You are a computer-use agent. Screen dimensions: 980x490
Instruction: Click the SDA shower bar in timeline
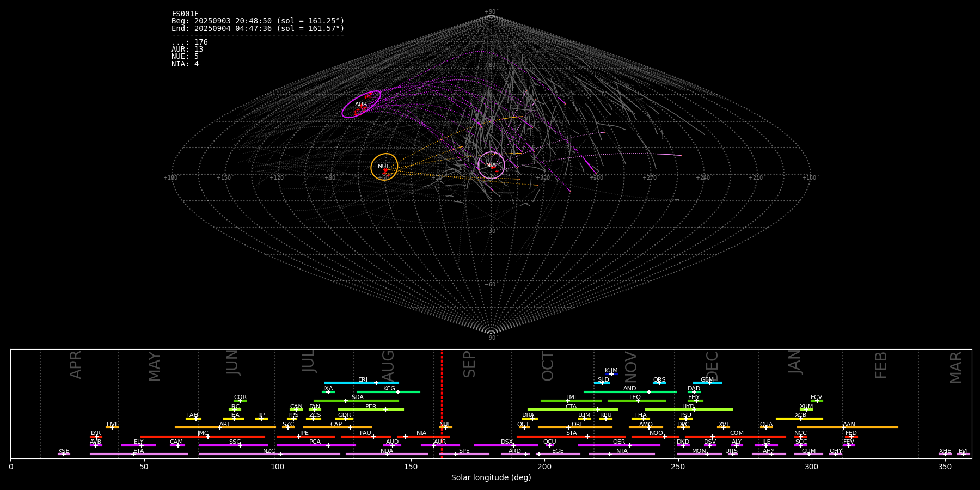(356, 401)
